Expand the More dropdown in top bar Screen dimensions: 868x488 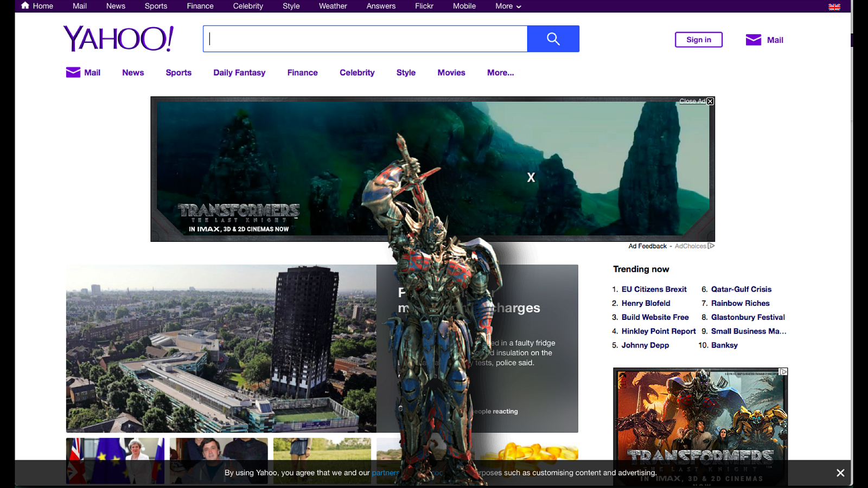(508, 6)
